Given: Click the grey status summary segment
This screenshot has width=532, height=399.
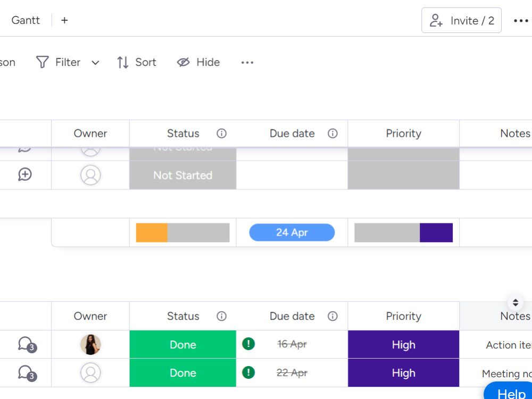Looking at the screenshot, I should tap(198, 232).
